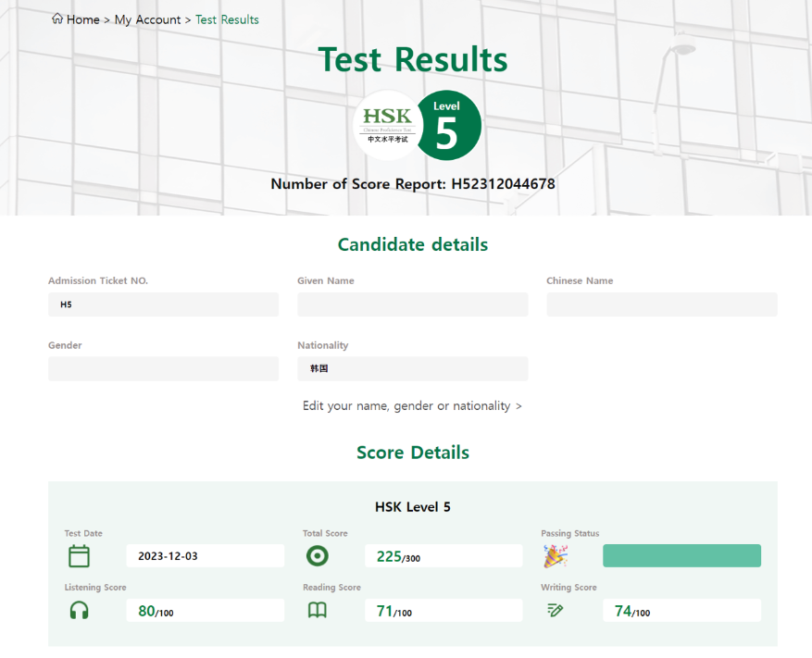Click the Nationality field showing 韩国
812x658 pixels.
(412, 369)
